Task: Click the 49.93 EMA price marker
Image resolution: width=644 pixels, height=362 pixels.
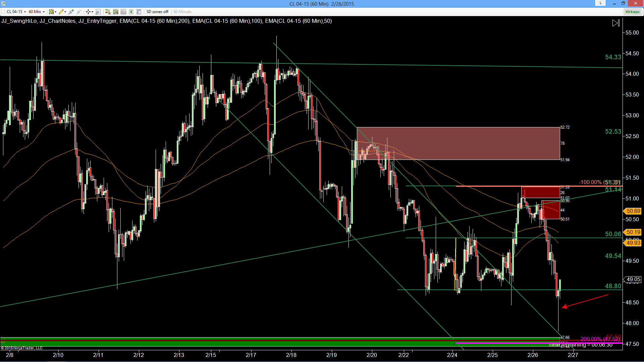Action: pyautogui.click(x=632, y=243)
